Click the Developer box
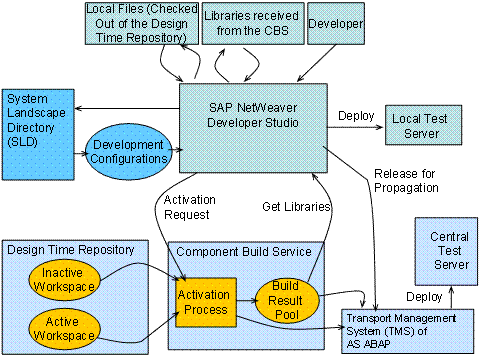 point(336,24)
